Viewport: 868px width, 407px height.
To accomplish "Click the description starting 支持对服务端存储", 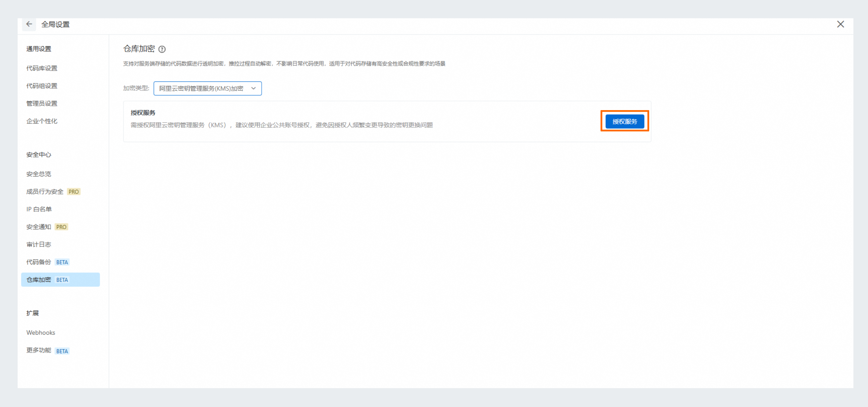I will (x=284, y=64).
